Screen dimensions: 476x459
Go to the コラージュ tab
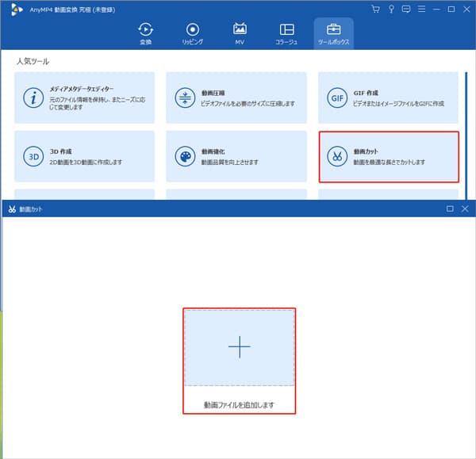click(x=286, y=33)
